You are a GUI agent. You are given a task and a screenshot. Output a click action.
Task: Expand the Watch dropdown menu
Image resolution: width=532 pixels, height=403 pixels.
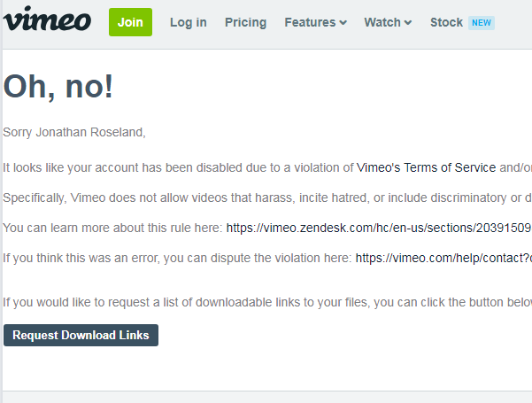click(x=388, y=22)
